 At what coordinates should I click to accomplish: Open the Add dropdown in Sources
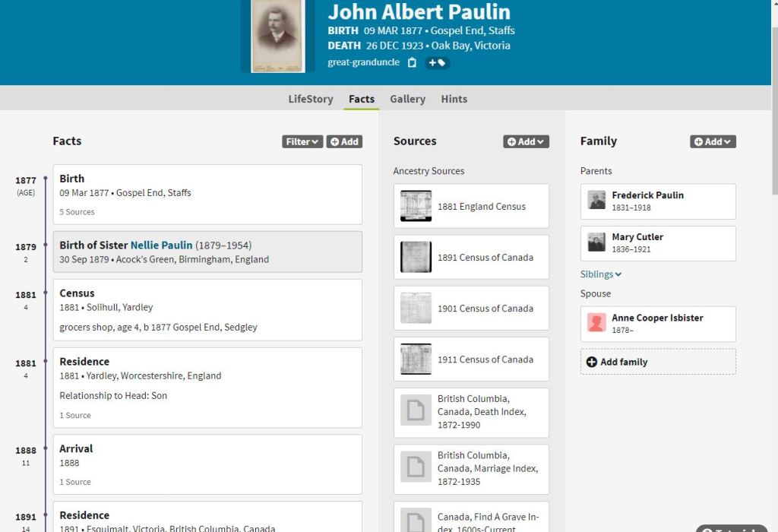[x=526, y=141]
